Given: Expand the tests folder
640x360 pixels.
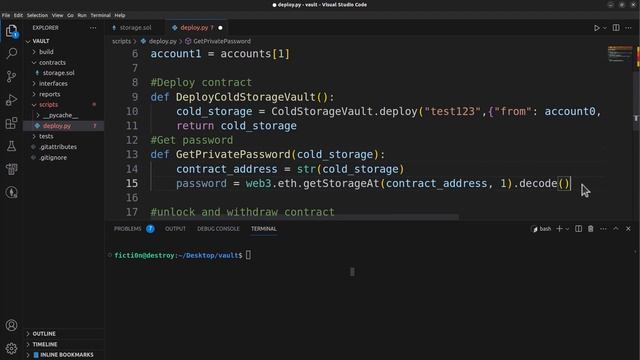Looking at the screenshot, I should (63, 136).
